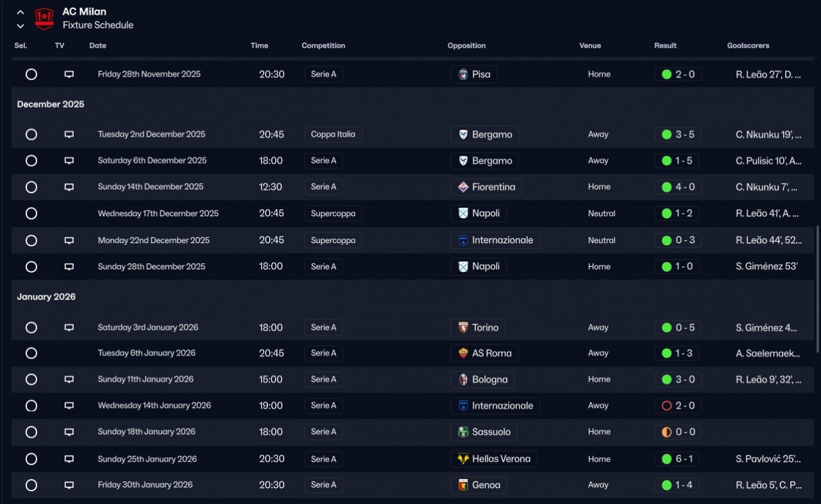Click the TV icon for Monday 22nd December
This screenshot has height=504, width=821.
point(69,240)
